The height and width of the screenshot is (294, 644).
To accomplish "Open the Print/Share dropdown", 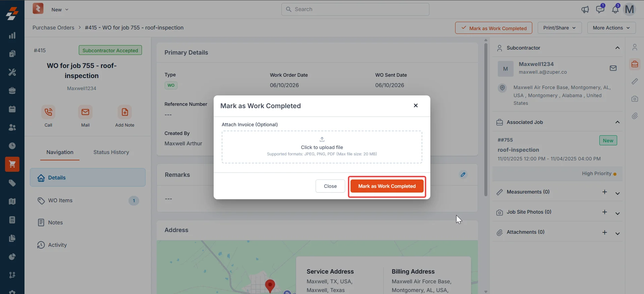I will click(x=559, y=28).
